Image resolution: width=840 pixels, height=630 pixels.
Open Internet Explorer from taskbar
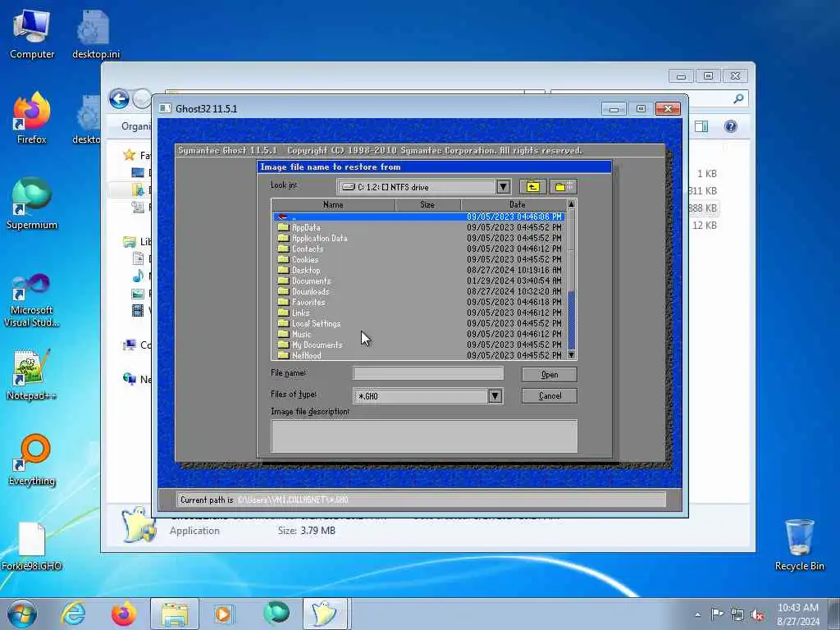tap(73, 614)
